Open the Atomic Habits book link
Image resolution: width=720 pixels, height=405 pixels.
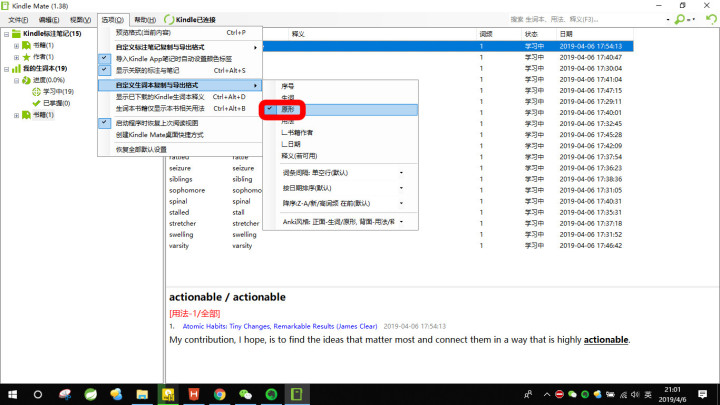[x=280, y=326]
